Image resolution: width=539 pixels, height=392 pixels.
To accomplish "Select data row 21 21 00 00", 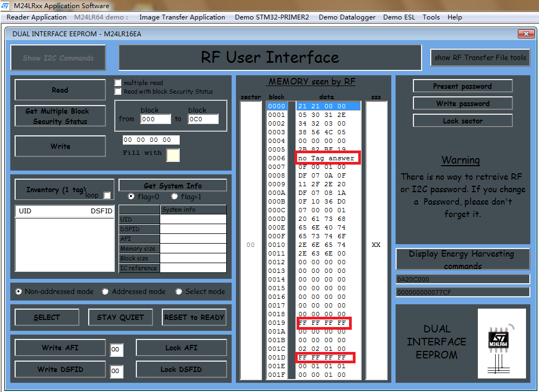I will (x=328, y=106).
